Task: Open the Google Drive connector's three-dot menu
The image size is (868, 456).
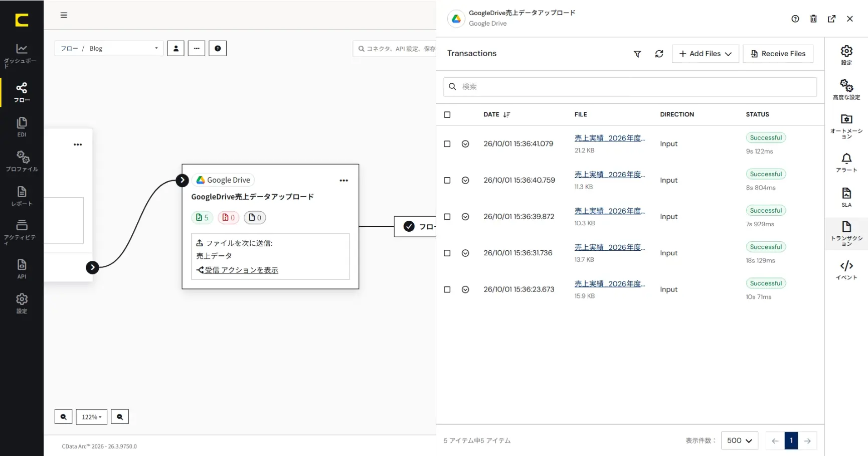Action: pyautogui.click(x=343, y=181)
